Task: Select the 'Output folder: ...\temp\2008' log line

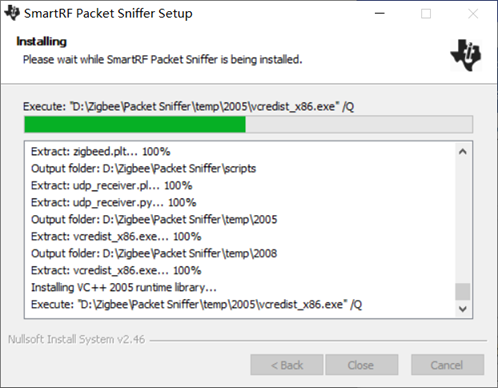Action: click(154, 253)
